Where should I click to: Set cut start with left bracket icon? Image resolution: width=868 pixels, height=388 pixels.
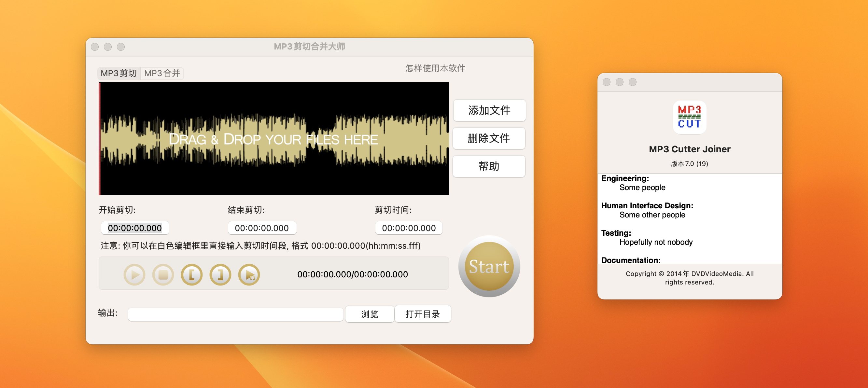[x=191, y=275]
